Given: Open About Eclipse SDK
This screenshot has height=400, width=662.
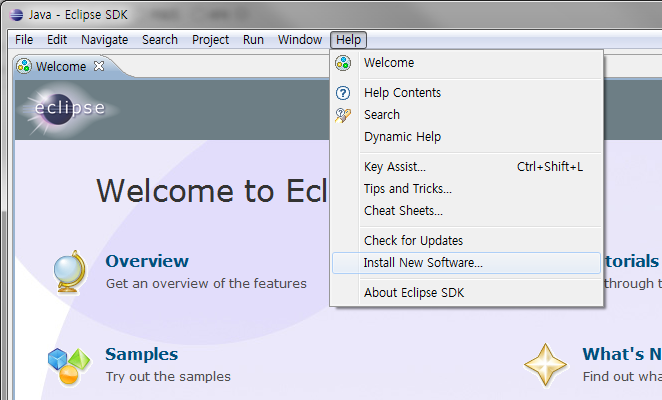Looking at the screenshot, I should 466,292.
